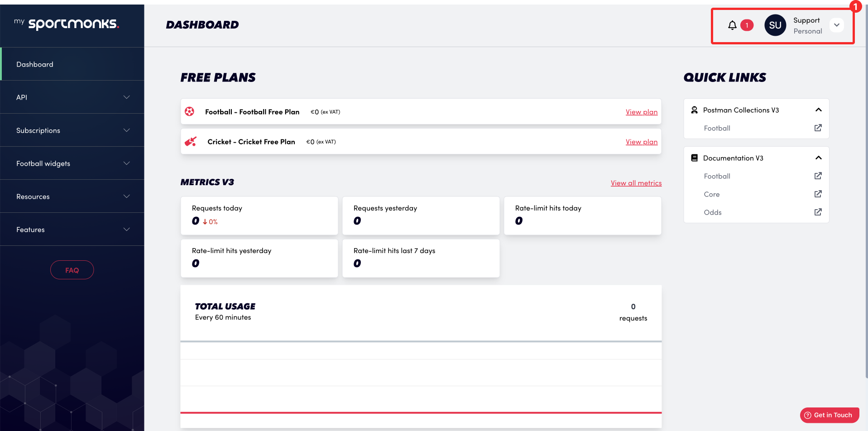This screenshot has width=868, height=431.
Task: Open the notifications bell icon
Action: point(732,25)
